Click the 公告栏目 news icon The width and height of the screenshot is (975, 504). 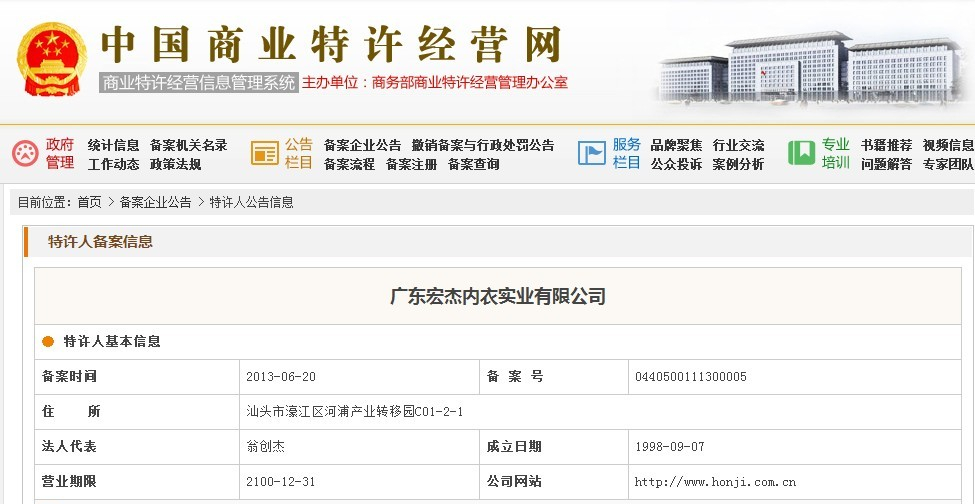point(265,153)
